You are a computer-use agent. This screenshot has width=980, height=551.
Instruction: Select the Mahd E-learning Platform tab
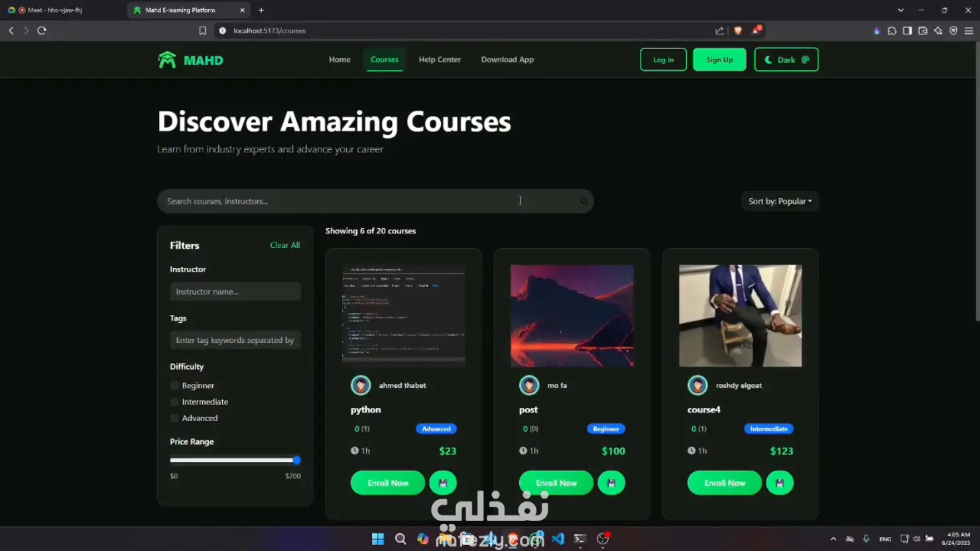click(x=188, y=10)
